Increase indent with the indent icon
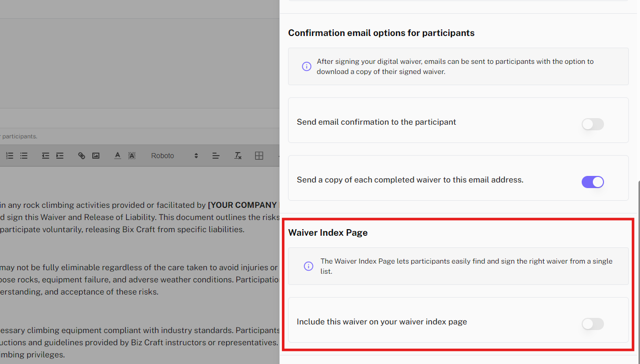This screenshot has height=364, width=640. [x=60, y=156]
